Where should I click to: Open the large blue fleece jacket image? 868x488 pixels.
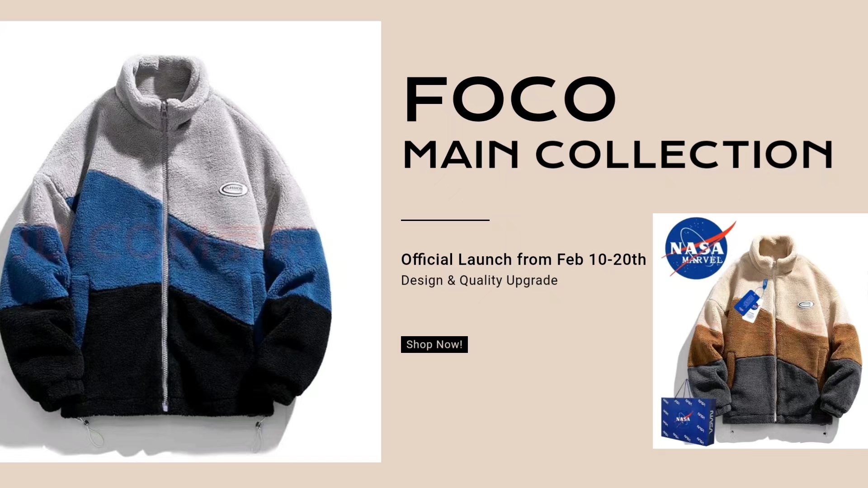coord(190,242)
